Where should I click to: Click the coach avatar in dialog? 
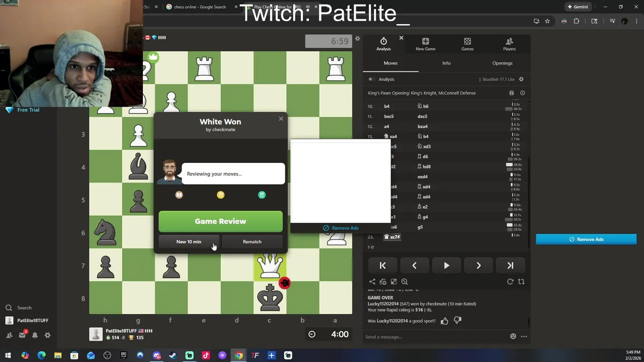[170, 172]
